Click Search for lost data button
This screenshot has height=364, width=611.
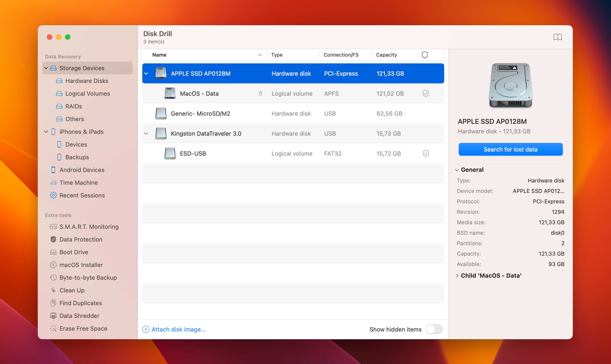pyautogui.click(x=510, y=149)
